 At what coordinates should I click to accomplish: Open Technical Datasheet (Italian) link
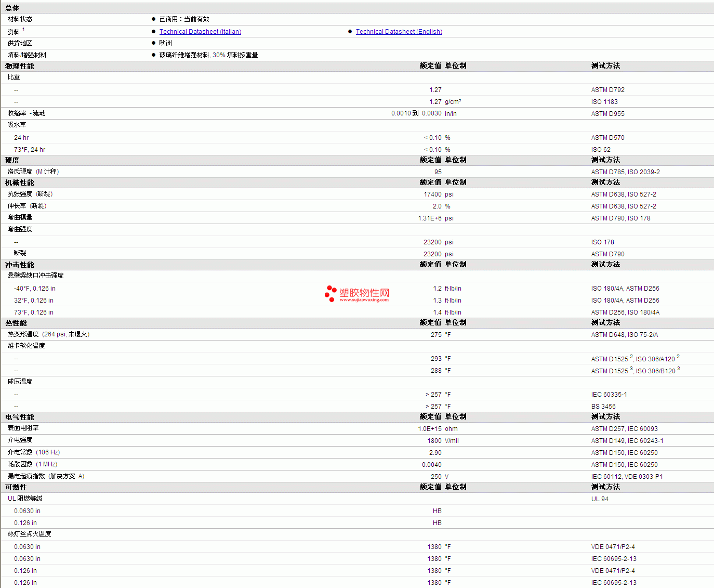pyautogui.click(x=200, y=32)
